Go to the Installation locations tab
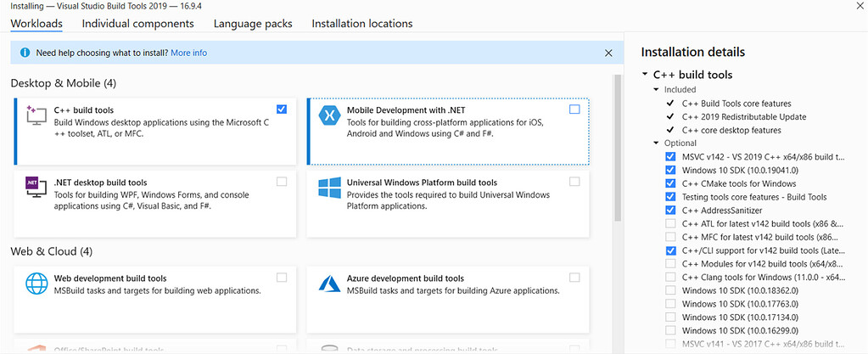This screenshot has height=354, width=868. click(361, 24)
